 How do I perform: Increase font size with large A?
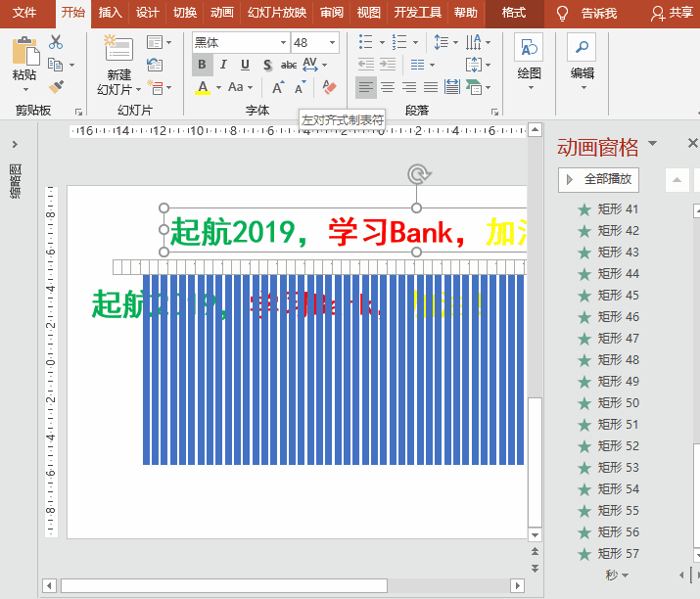click(x=278, y=87)
